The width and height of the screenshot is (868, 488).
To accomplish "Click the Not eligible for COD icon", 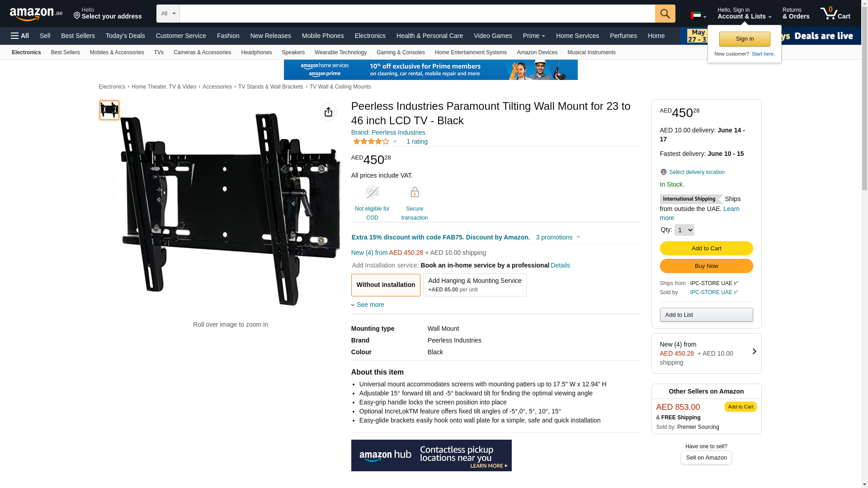I will pyautogui.click(x=372, y=192).
